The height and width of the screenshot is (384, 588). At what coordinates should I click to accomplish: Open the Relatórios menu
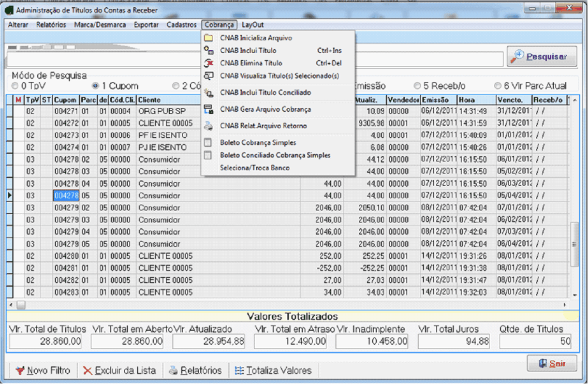point(51,25)
